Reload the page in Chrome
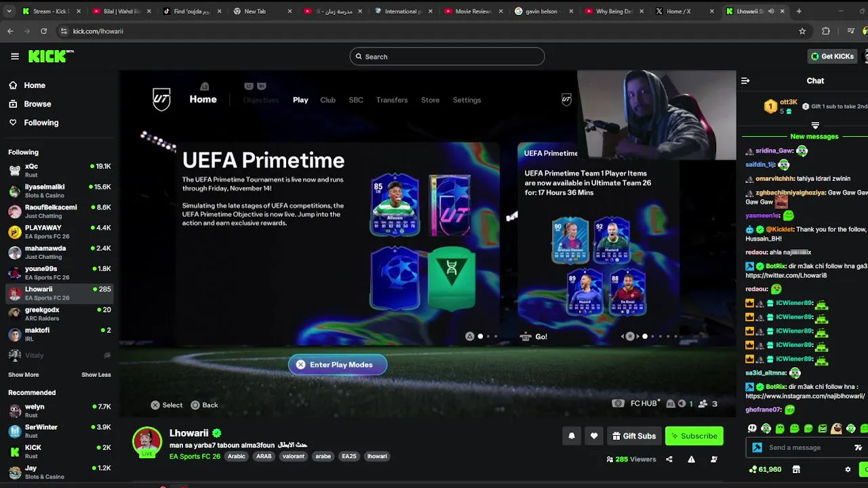The width and height of the screenshot is (868, 488). [x=43, y=31]
